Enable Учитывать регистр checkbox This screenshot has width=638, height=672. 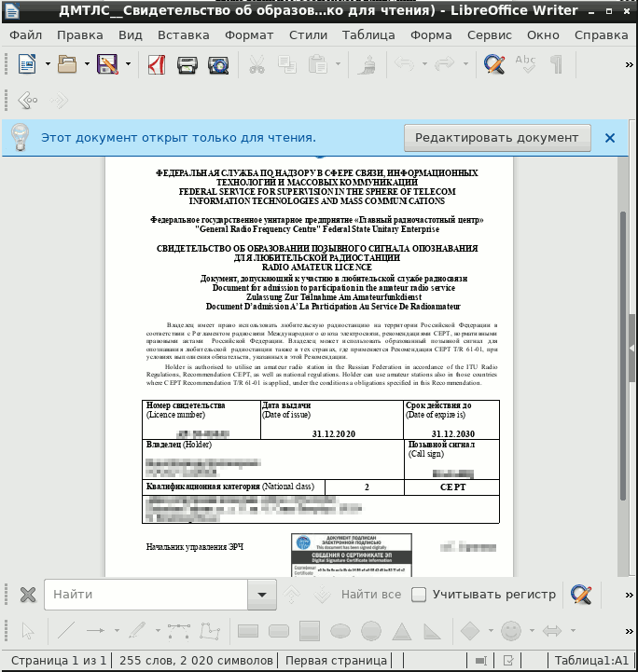click(419, 595)
